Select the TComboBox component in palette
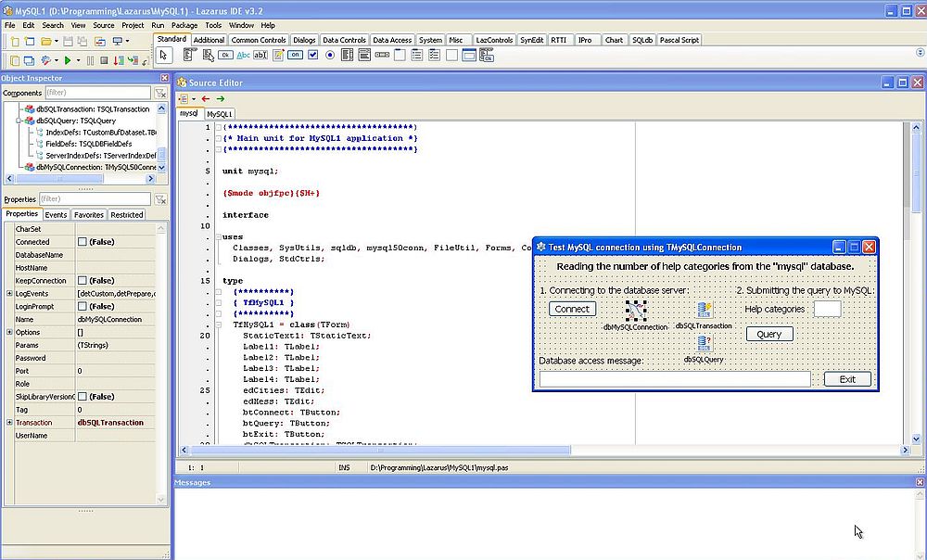 [364, 55]
